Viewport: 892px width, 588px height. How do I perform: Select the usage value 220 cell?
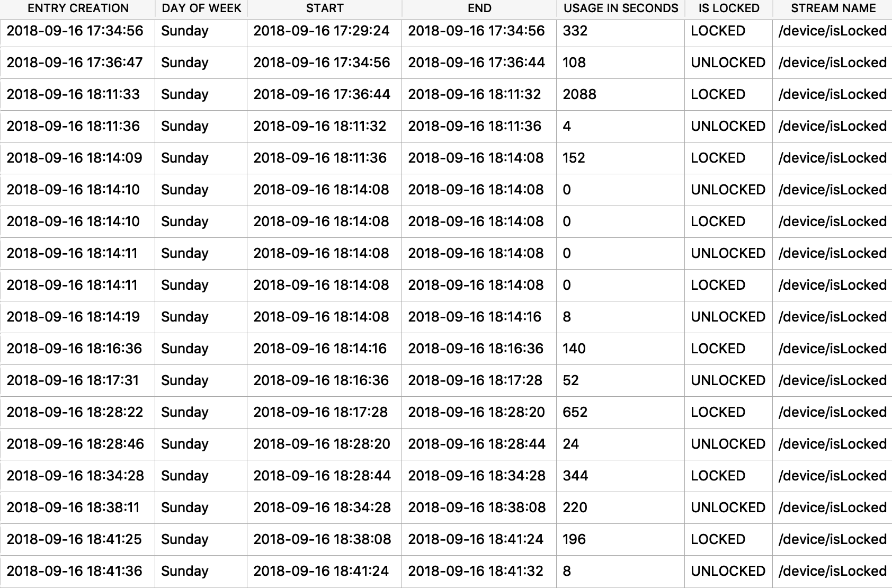(621, 507)
